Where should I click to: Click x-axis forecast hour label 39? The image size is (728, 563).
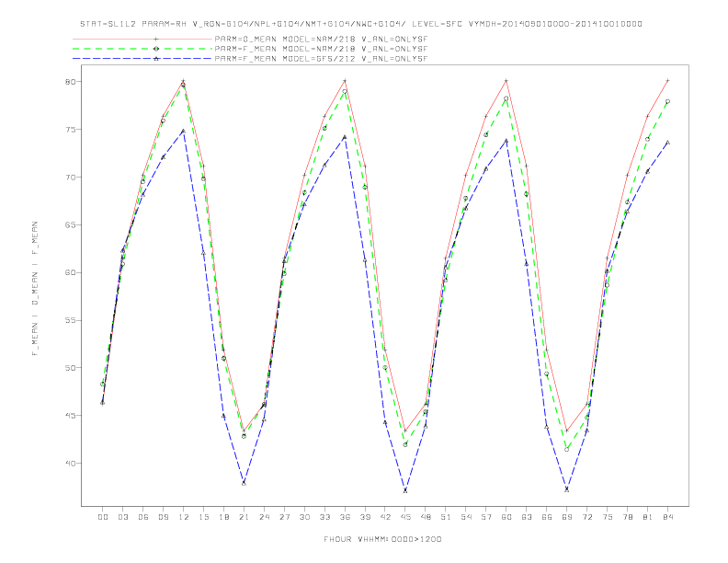pos(365,517)
